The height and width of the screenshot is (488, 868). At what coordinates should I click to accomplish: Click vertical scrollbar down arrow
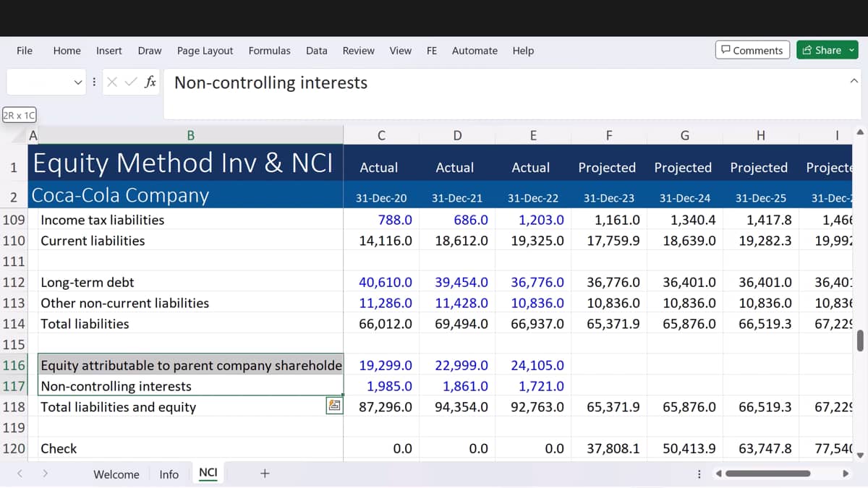(859, 455)
